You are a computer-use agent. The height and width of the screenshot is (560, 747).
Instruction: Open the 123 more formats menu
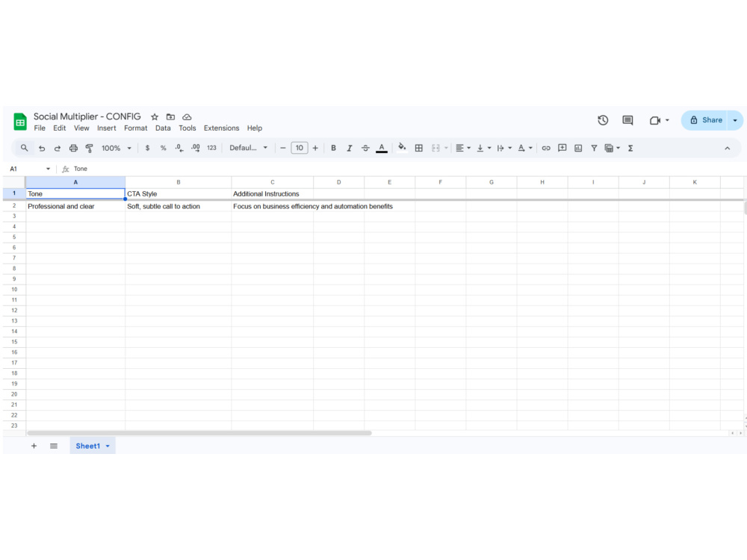(211, 148)
